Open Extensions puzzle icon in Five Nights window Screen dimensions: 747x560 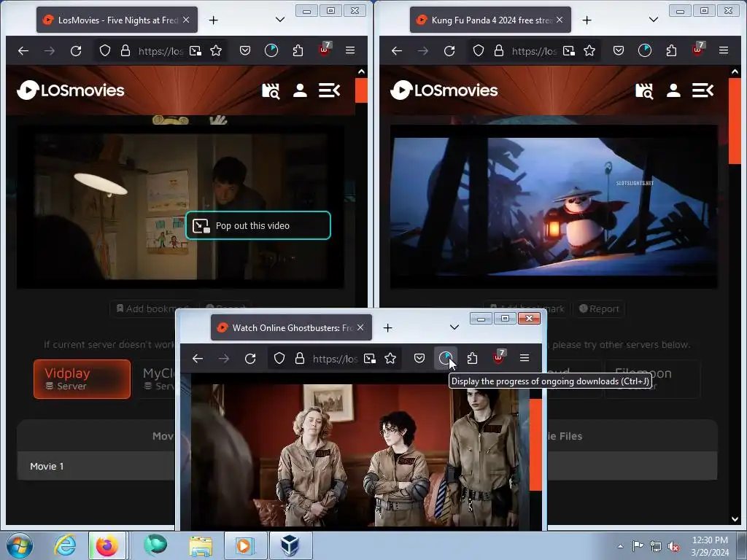(x=298, y=50)
